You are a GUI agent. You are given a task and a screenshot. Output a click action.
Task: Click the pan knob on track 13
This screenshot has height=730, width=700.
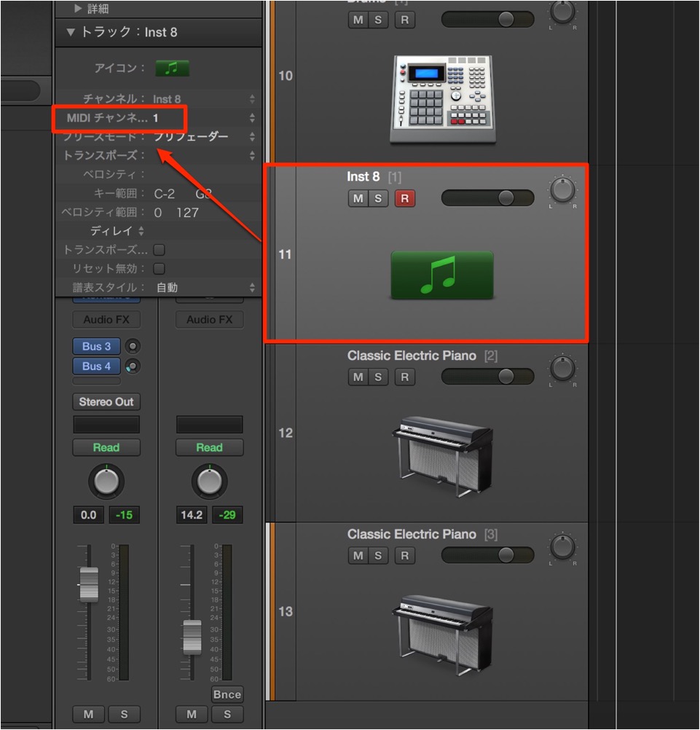[562, 546]
